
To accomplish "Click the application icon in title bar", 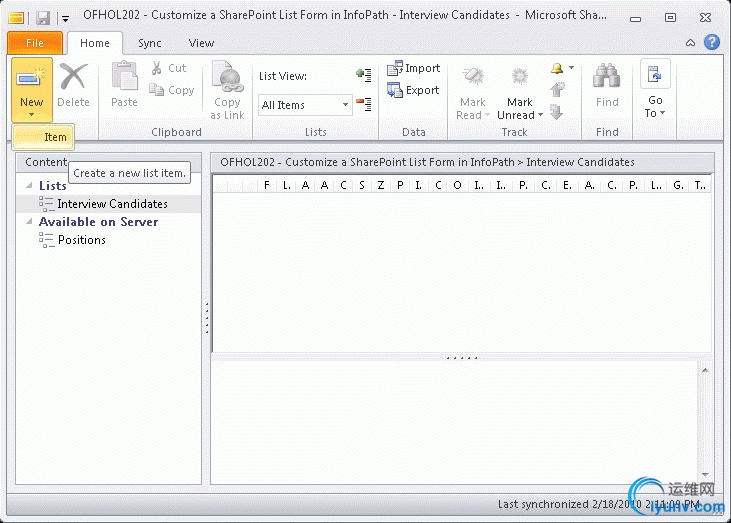I will point(16,18).
